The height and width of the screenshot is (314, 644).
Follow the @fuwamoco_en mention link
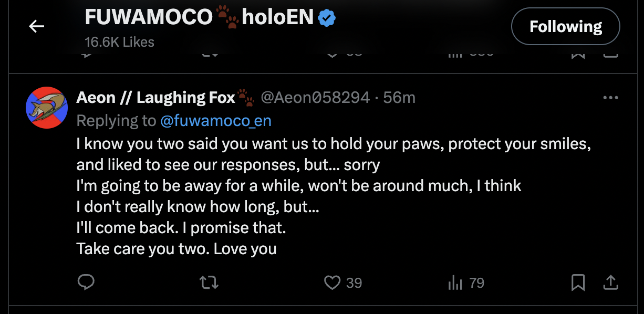(x=216, y=121)
